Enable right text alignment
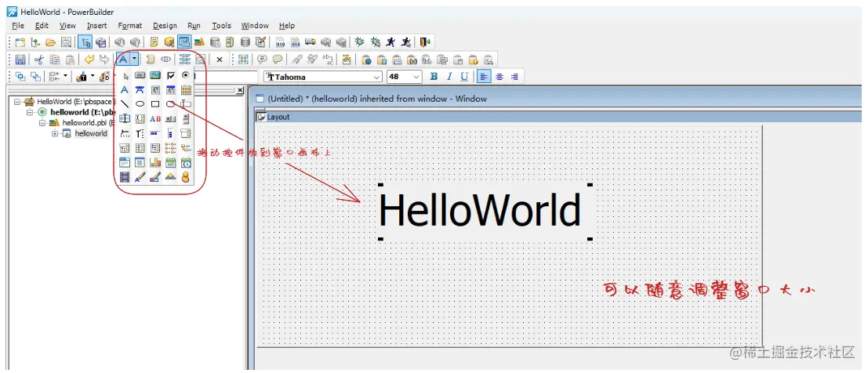Viewport: 868px width, 373px height. coord(514,76)
